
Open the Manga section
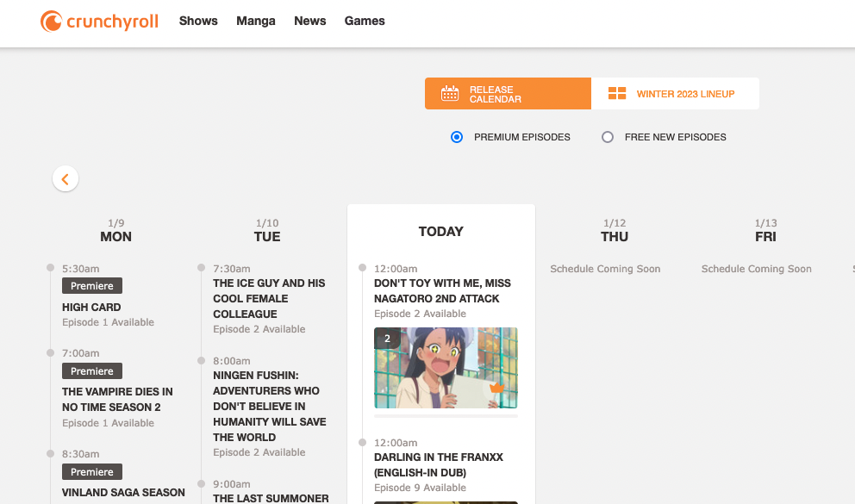point(256,21)
